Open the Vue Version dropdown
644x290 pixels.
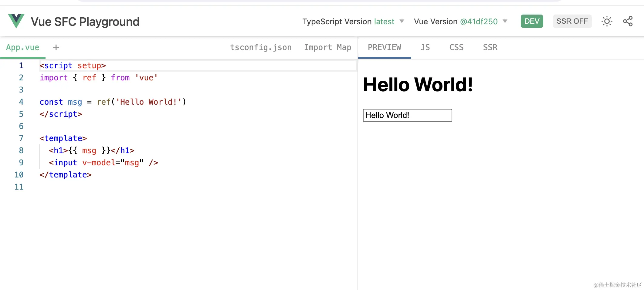point(460,22)
